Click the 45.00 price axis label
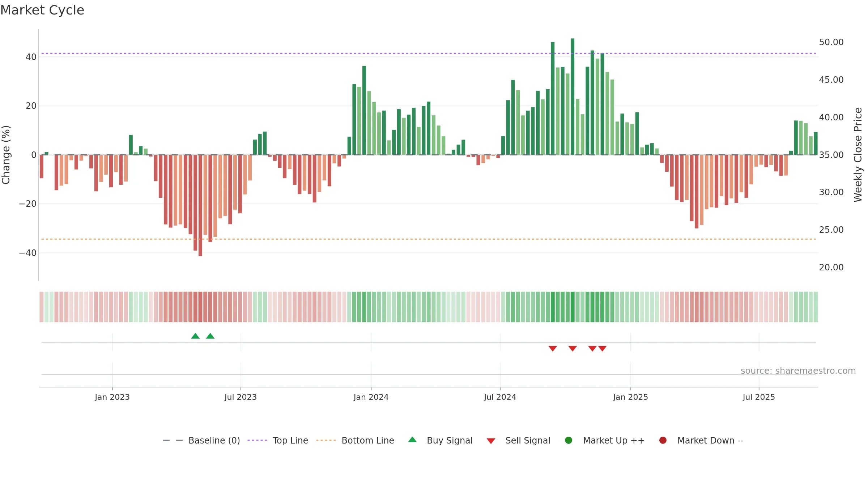 coord(831,80)
